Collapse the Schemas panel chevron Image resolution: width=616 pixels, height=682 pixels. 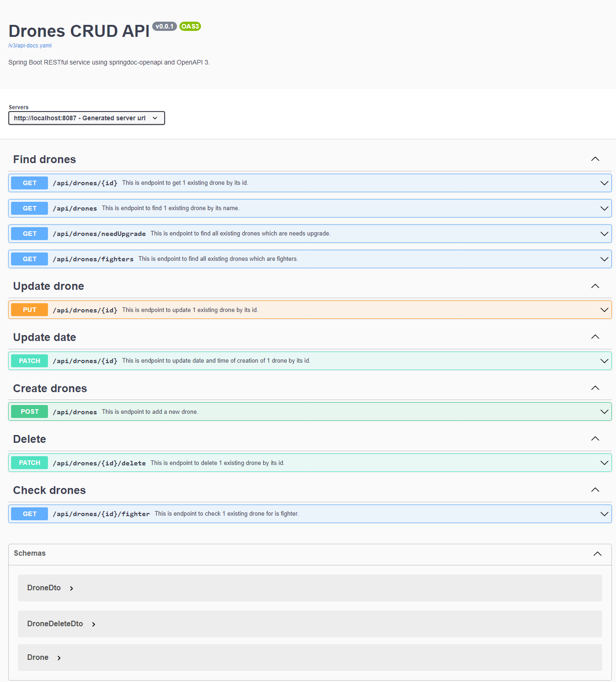[598, 554]
